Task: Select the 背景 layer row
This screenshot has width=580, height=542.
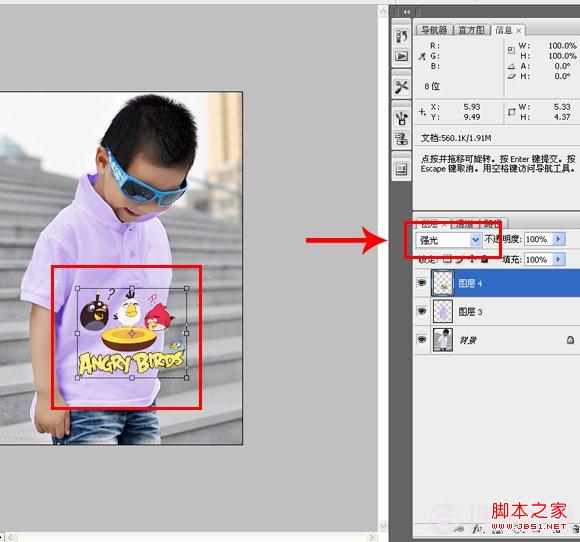Action: (496, 340)
